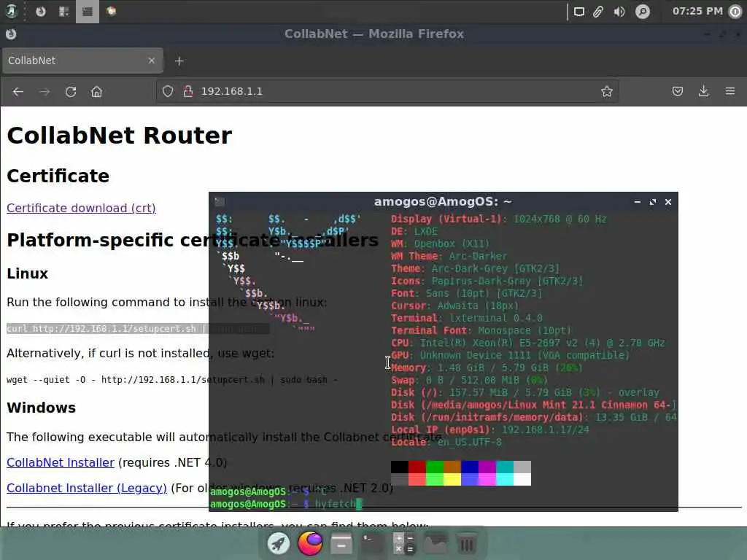
Task: Click the Windows section heading
Action: [42, 408]
